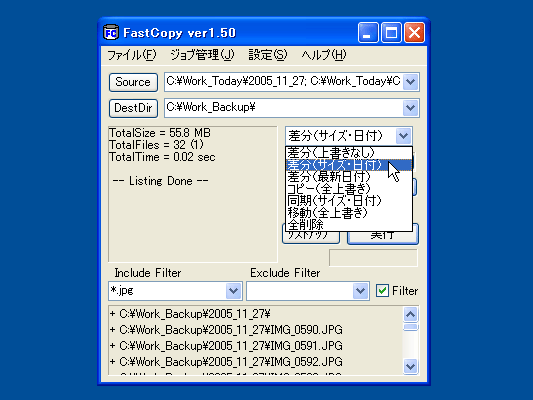Expand the Exclude Filter dropdown arrow
This screenshot has width=533, height=400.
[x=360, y=291]
